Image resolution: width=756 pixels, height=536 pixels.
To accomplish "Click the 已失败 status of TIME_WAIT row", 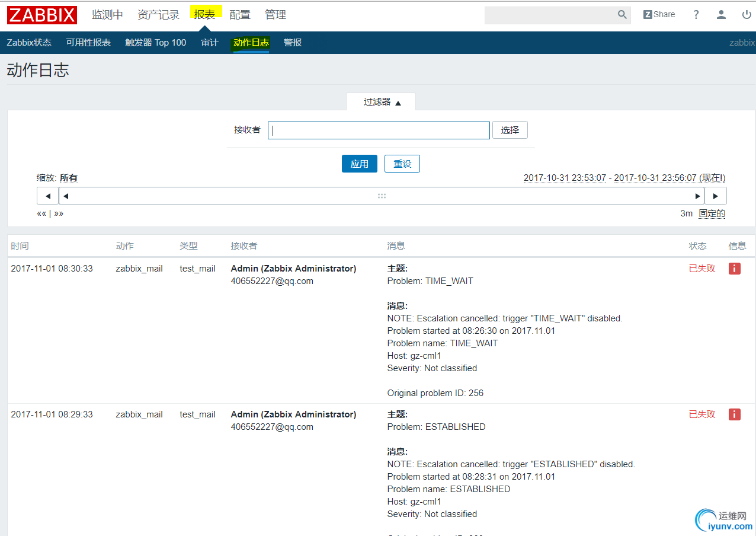I will [702, 269].
